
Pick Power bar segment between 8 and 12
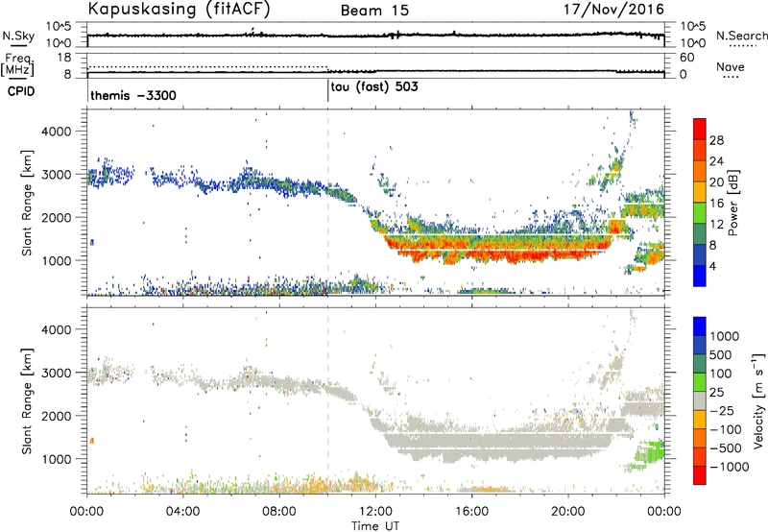(x=700, y=234)
